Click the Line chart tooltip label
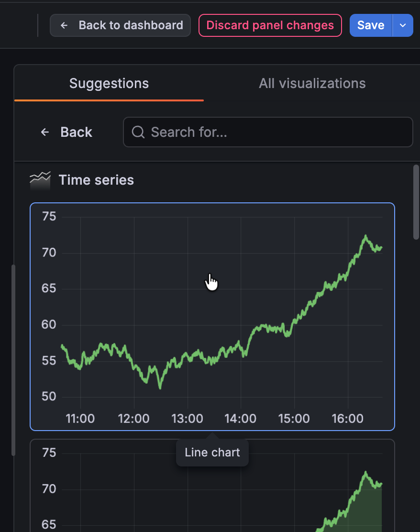 [x=212, y=452]
